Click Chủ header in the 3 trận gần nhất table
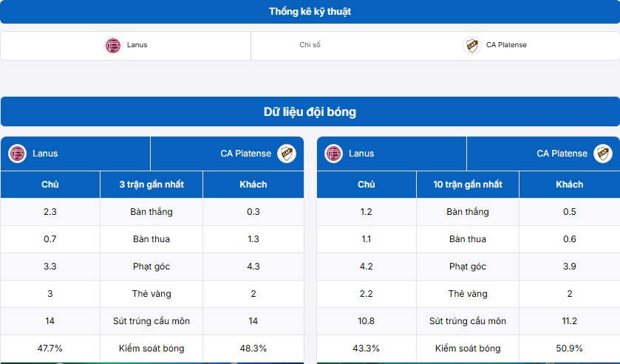Viewport: 620px width, 364px height. pyautogui.click(x=50, y=185)
